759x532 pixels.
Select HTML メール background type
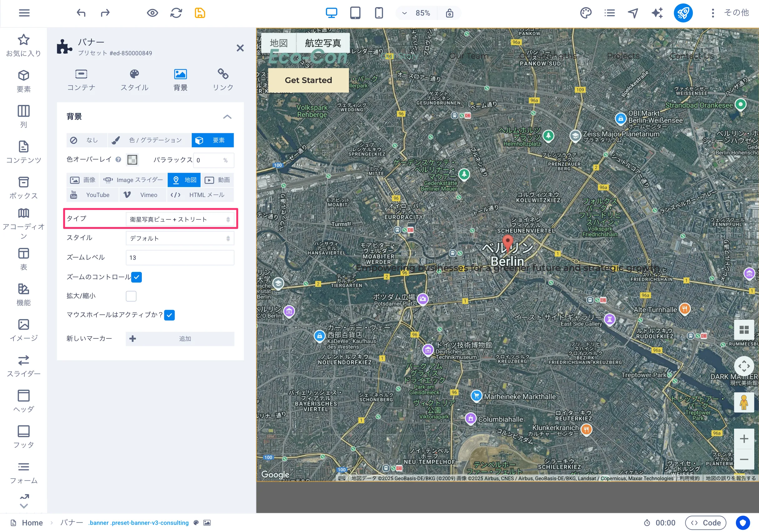coord(200,195)
